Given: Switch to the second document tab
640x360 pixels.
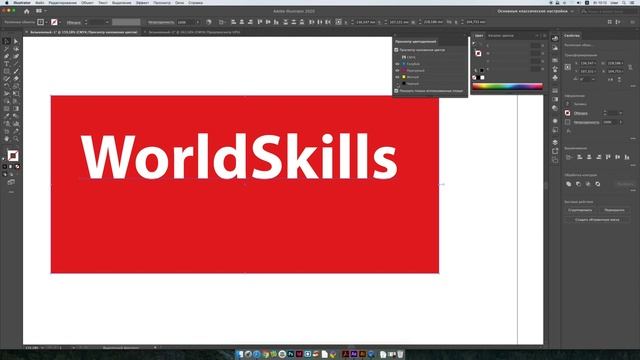Looking at the screenshot, I should tap(194, 32).
